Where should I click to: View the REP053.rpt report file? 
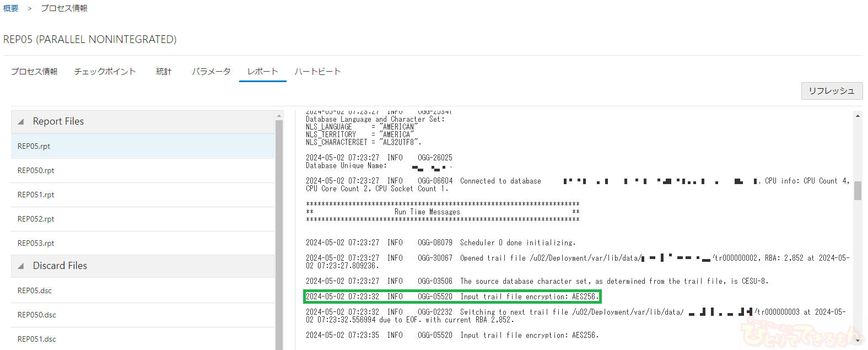click(x=36, y=243)
